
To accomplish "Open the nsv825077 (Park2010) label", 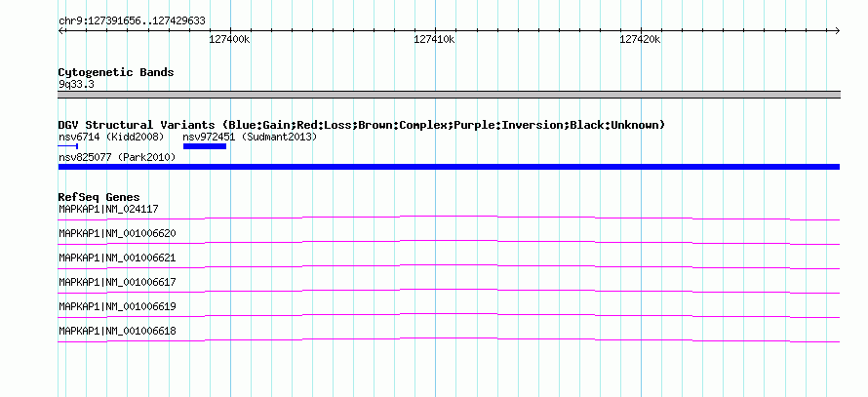I will (117, 158).
